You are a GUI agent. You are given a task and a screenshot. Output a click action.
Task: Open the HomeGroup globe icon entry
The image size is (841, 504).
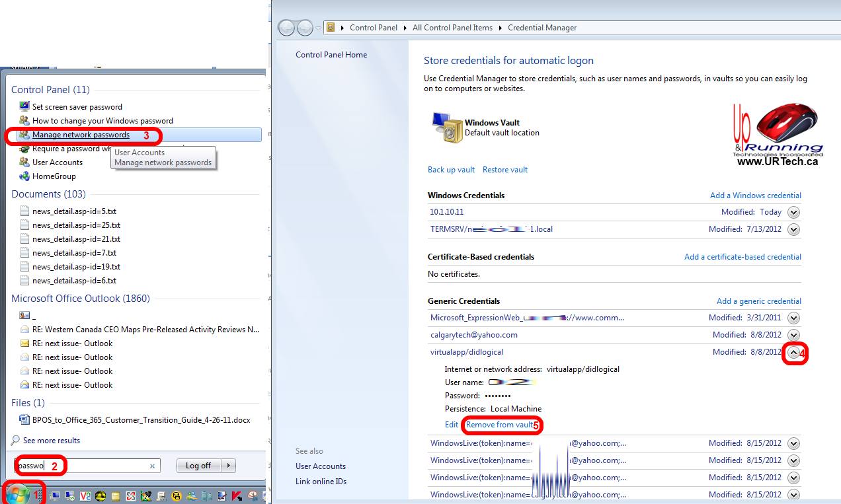point(24,176)
